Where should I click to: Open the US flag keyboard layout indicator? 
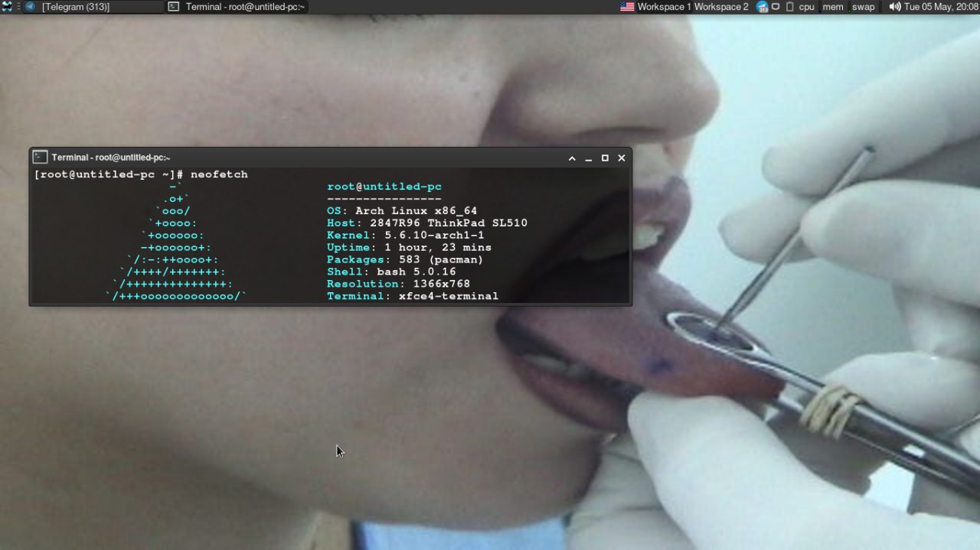pyautogui.click(x=627, y=7)
